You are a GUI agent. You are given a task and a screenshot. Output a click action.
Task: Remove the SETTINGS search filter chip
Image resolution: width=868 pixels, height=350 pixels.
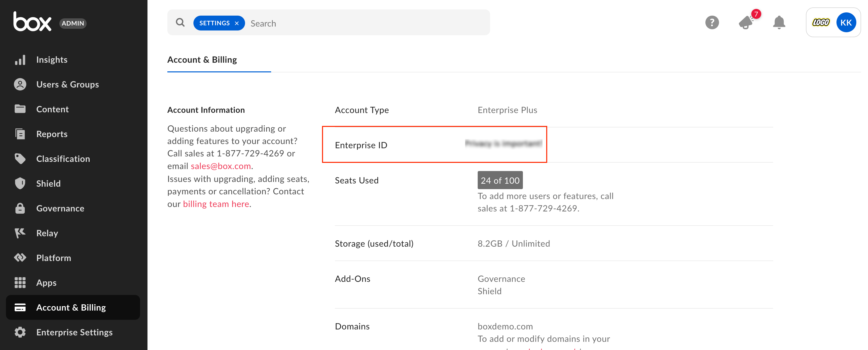click(237, 23)
